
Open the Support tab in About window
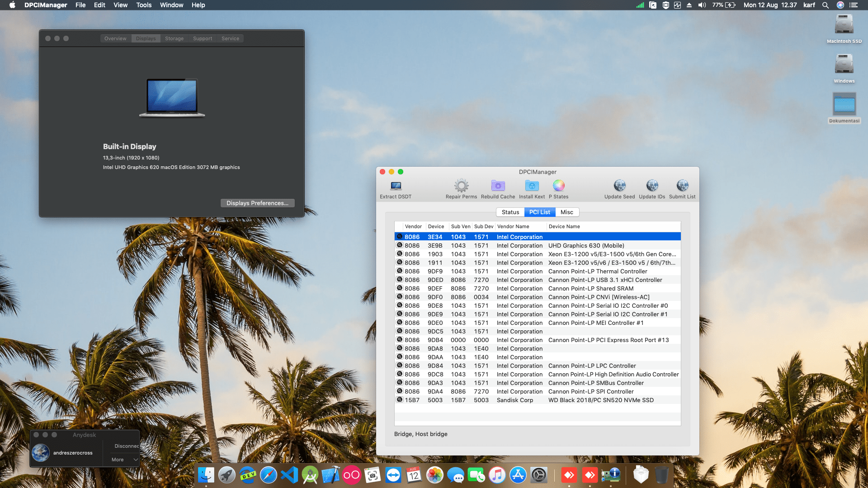pyautogui.click(x=203, y=38)
